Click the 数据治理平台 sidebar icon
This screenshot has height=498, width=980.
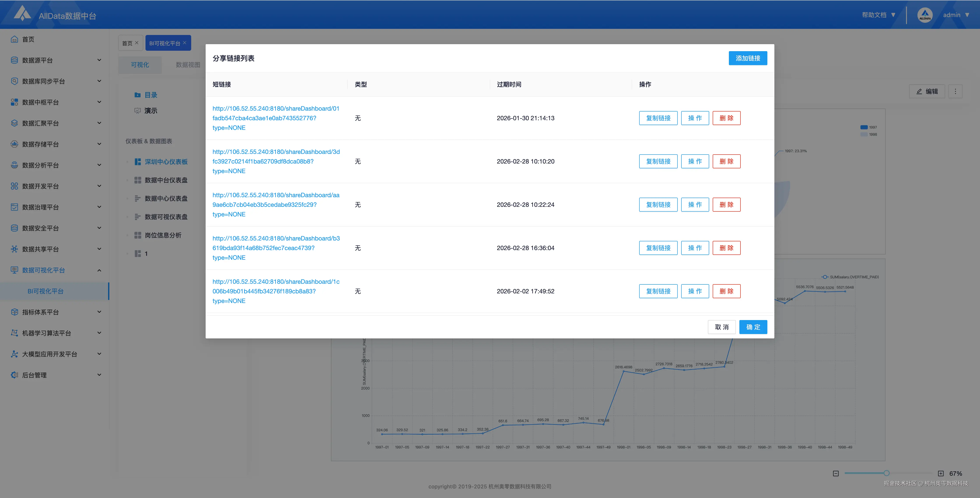point(14,207)
